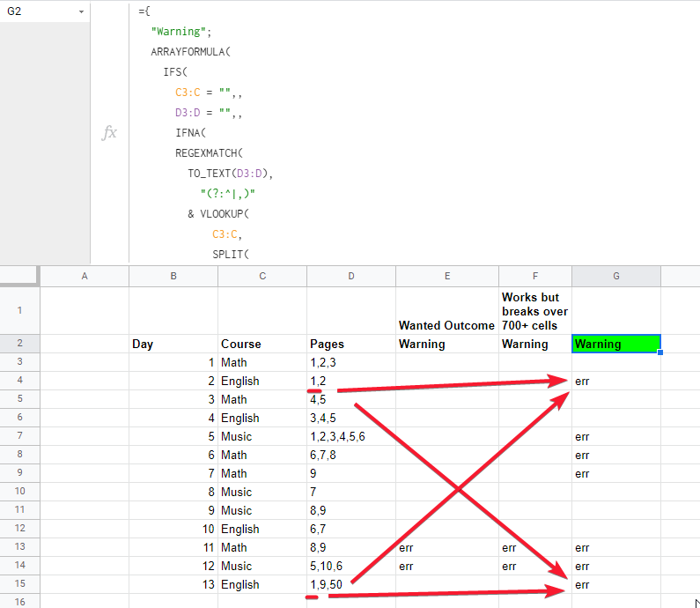Select row 10 header
The height and width of the screenshot is (608, 700).
pyautogui.click(x=19, y=492)
